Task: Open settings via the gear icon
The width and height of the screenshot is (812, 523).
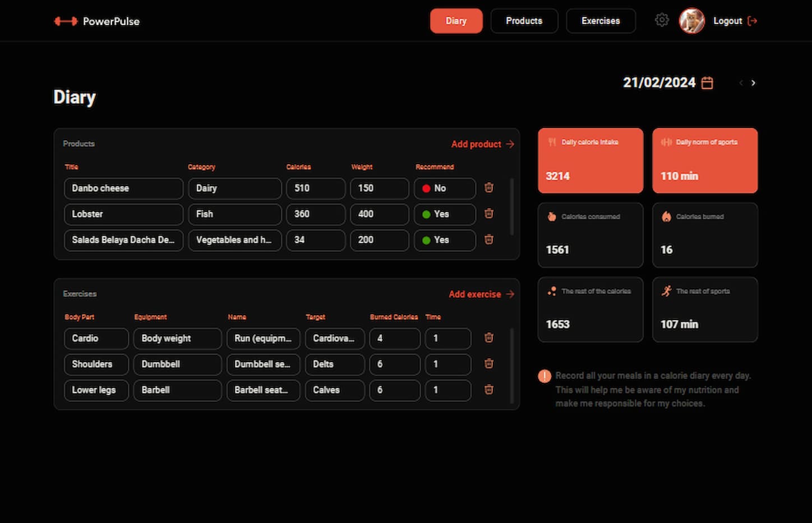Action: [x=662, y=21]
